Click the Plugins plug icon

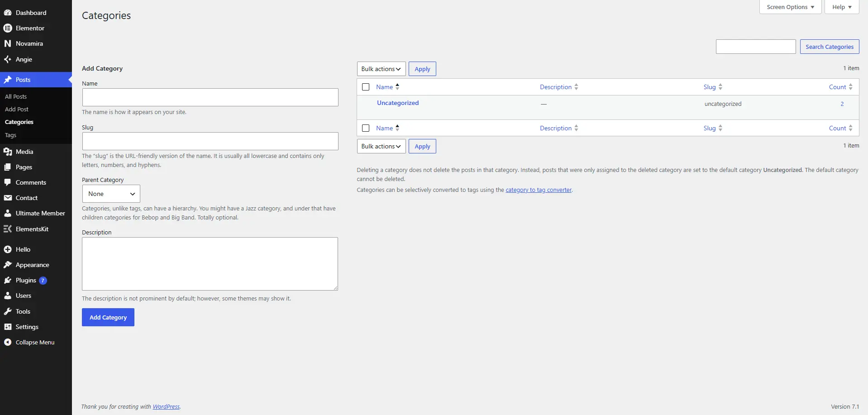point(8,280)
